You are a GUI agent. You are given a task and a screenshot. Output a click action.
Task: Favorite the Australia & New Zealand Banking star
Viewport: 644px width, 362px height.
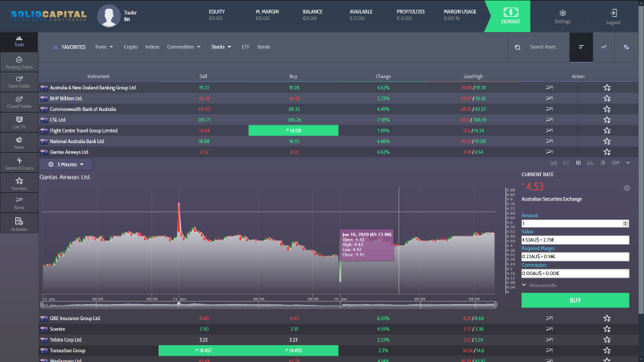coord(607,88)
